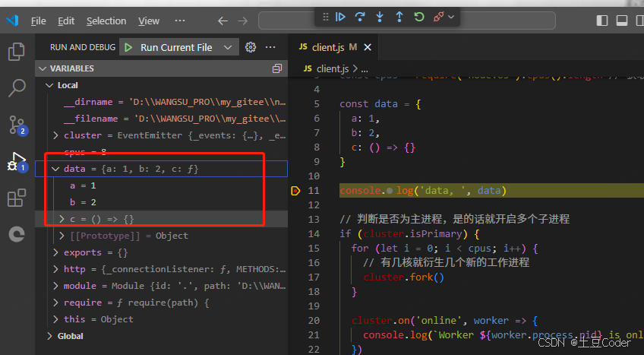
Task: Click the breadcrumb ellipsis after client.js
Action: pos(365,69)
